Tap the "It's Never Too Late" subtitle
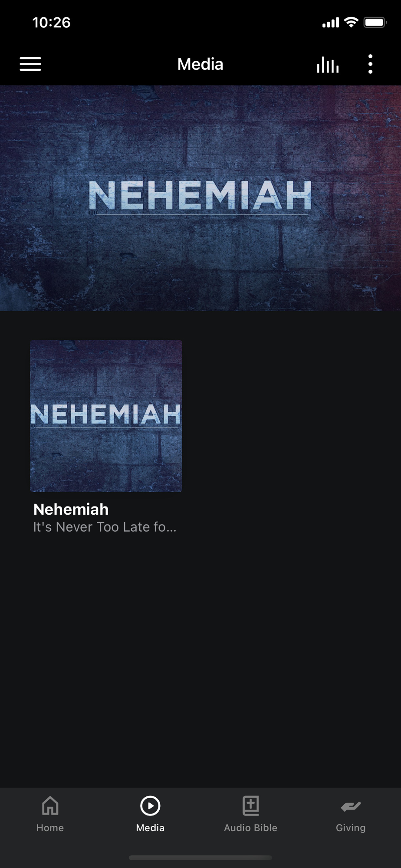401x868 pixels. tap(105, 527)
